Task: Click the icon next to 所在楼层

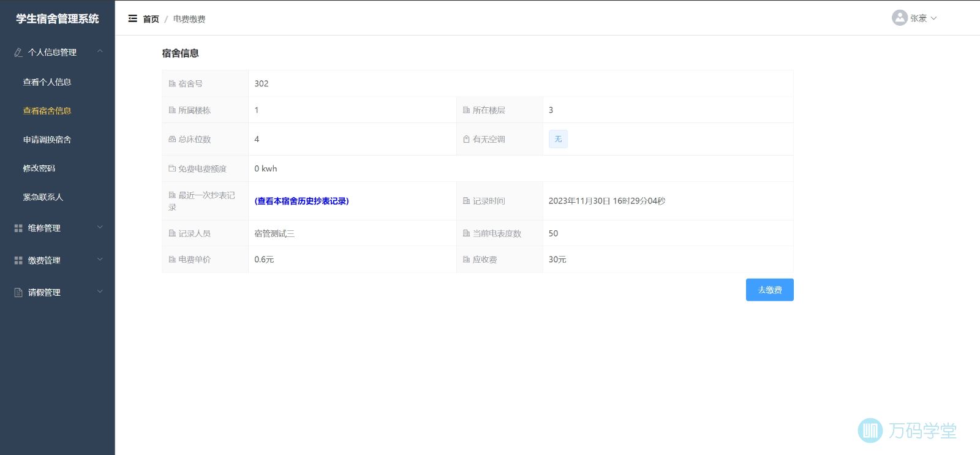Action: tap(466, 110)
